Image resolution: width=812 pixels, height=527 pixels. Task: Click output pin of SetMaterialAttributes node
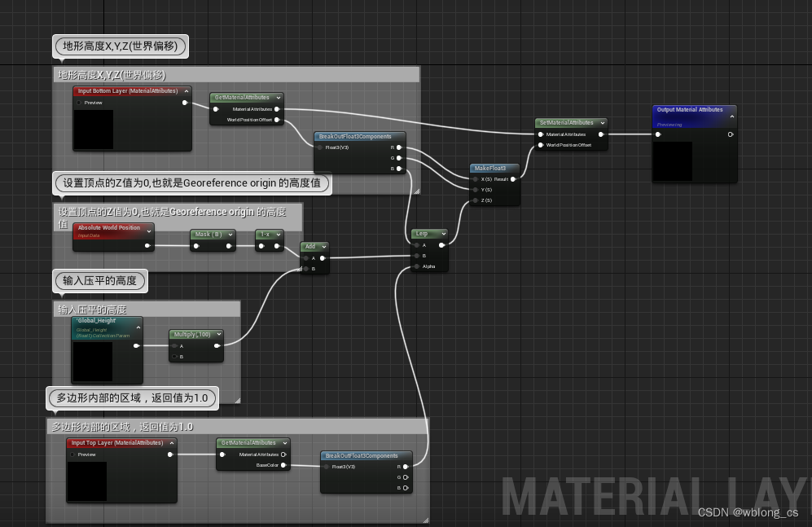click(x=601, y=134)
